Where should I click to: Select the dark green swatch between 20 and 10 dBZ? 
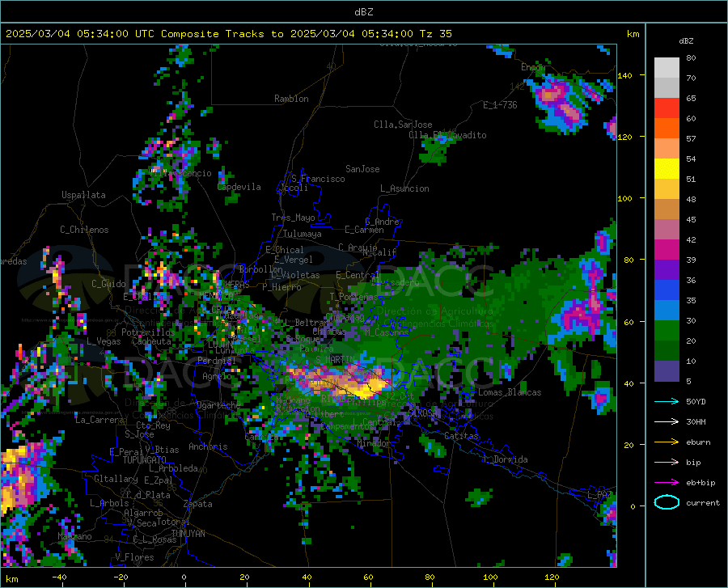pos(667,351)
